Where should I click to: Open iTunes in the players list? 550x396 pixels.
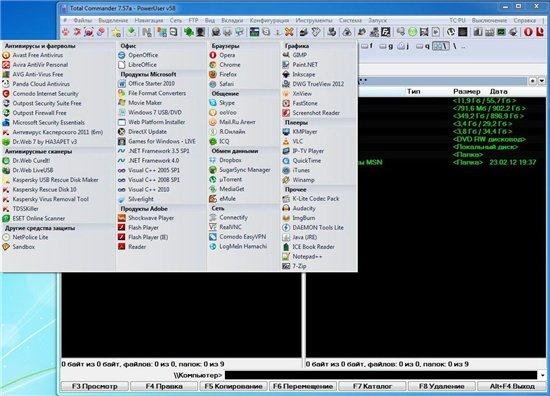pos(296,170)
